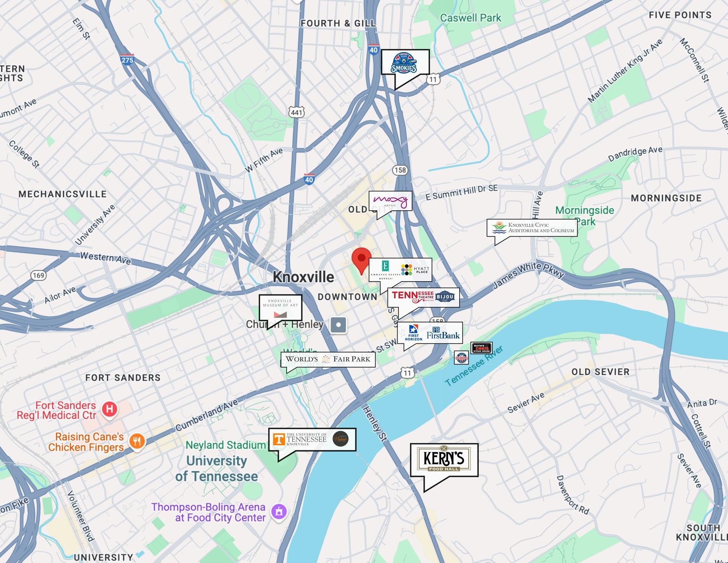Select the Raising Cane's restaurant icon
This screenshot has width=728, height=563.
tap(136, 441)
